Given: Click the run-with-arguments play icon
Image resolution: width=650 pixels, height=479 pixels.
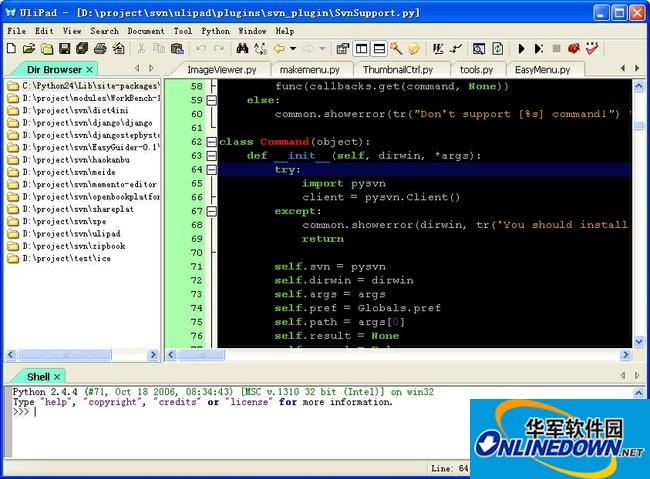Looking at the screenshot, I should click(x=539, y=49).
